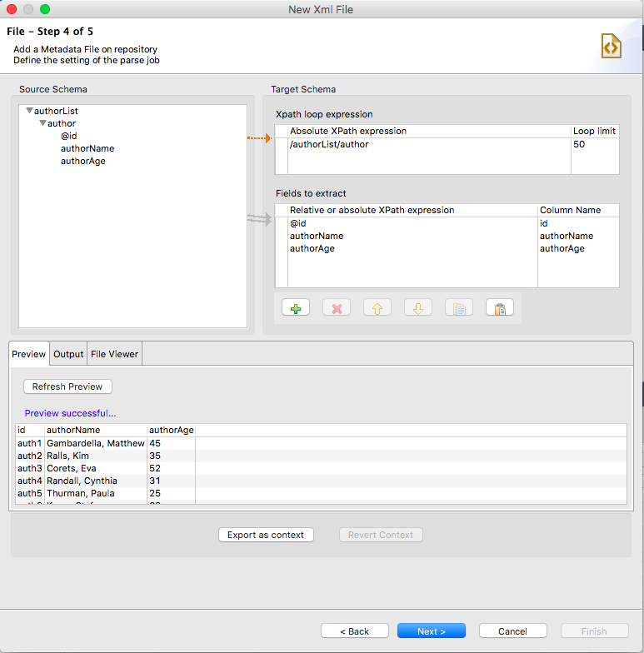The image size is (644, 653).
Task: Select the auth3 preview id cell
Action: click(30, 468)
